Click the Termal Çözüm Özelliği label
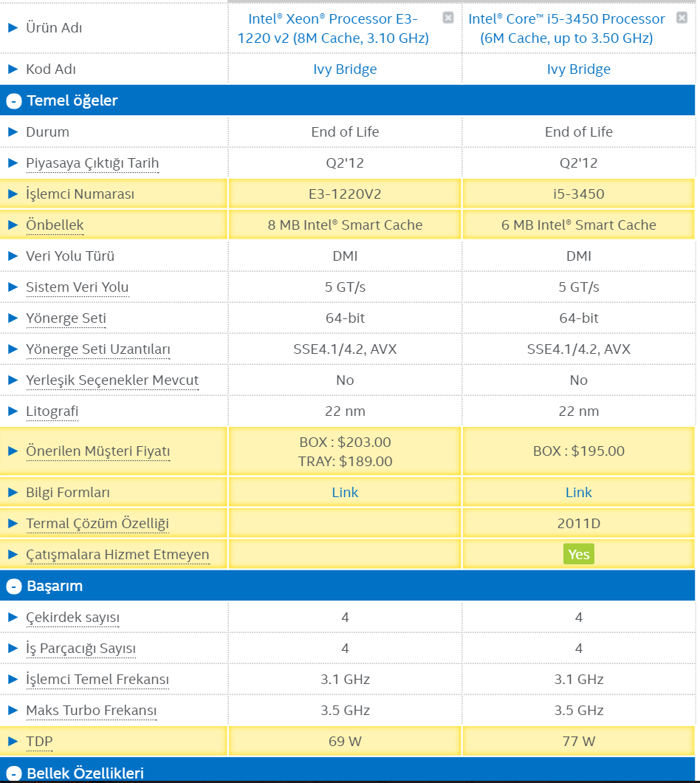The image size is (700, 783). point(97,523)
